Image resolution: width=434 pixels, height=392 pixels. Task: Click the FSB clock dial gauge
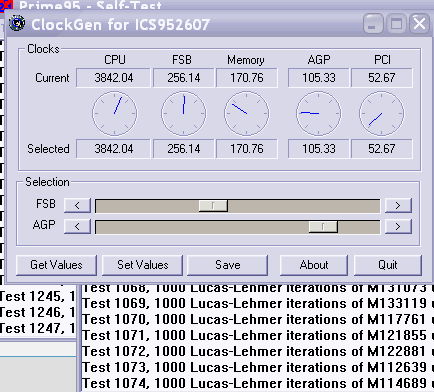[184, 114]
